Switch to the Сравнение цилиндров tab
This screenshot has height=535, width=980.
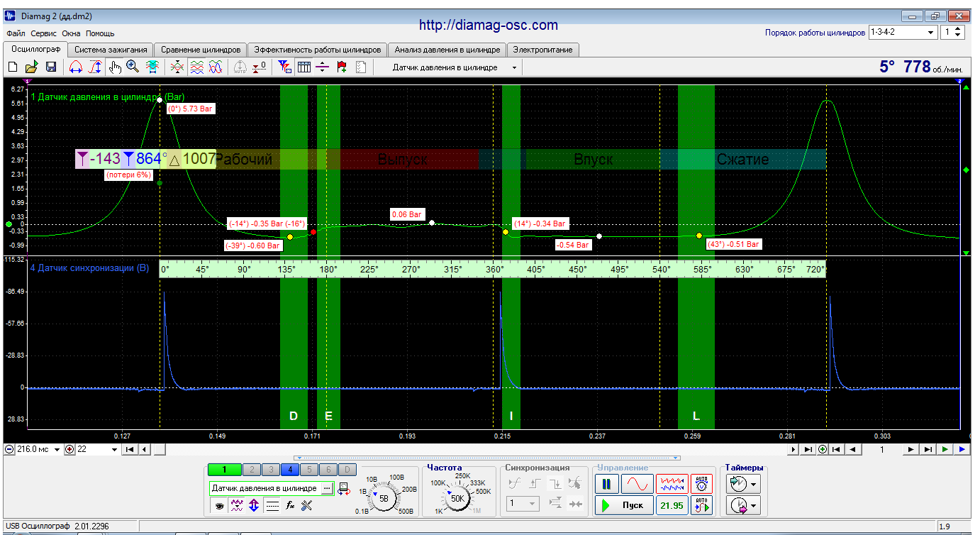[201, 50]
